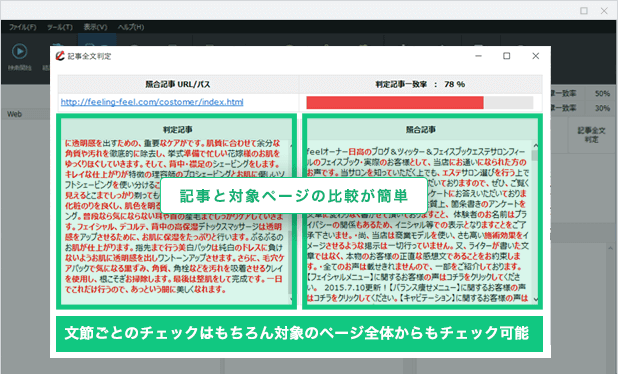Open the ヘルプ(H) menu
Image resolution: width=618 pixels, height=374 pixels.
click(x=130, y=27)
